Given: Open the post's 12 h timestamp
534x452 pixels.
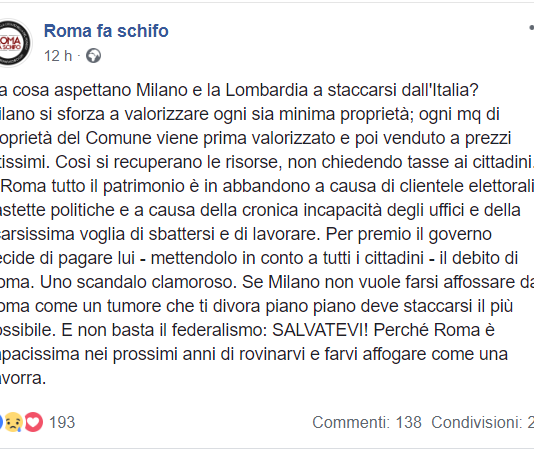Looking at the screenshot, I should [58, 56].
